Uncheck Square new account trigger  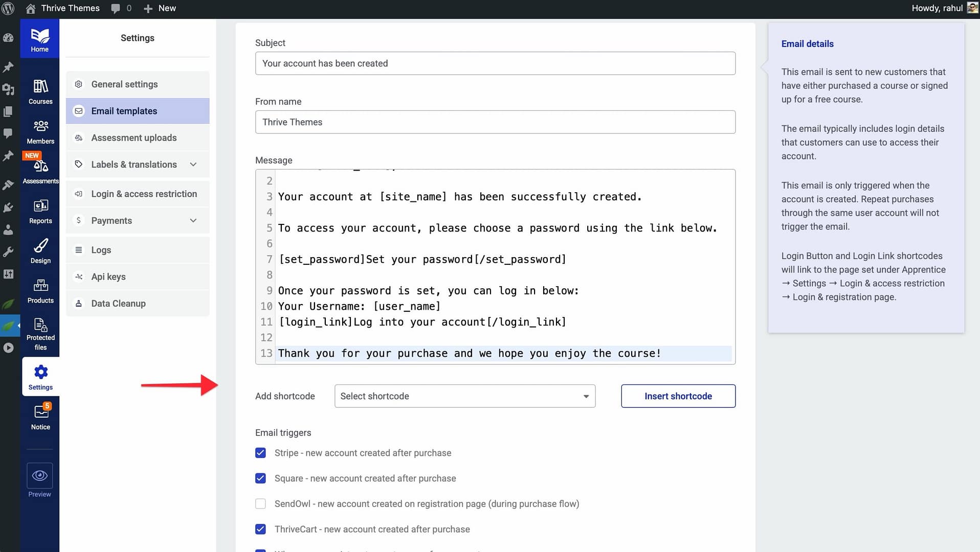click(x=260, y=478)
